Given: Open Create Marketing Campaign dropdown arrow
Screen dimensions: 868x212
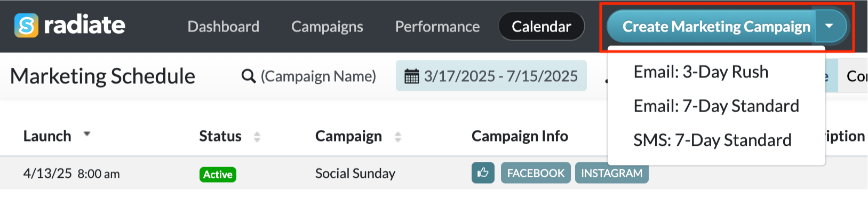Looking at the screenshot, I should click(x=829, y=26).
